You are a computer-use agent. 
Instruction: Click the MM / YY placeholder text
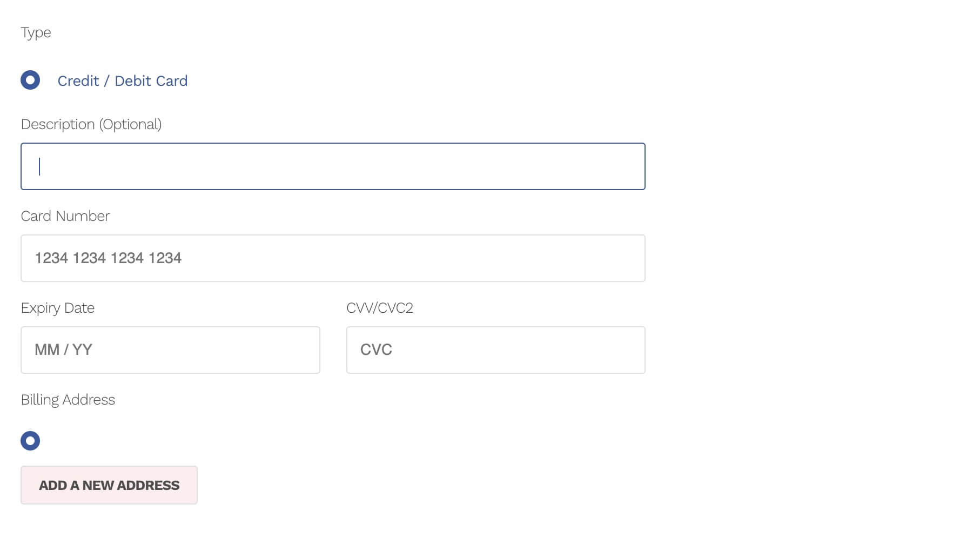63,350
